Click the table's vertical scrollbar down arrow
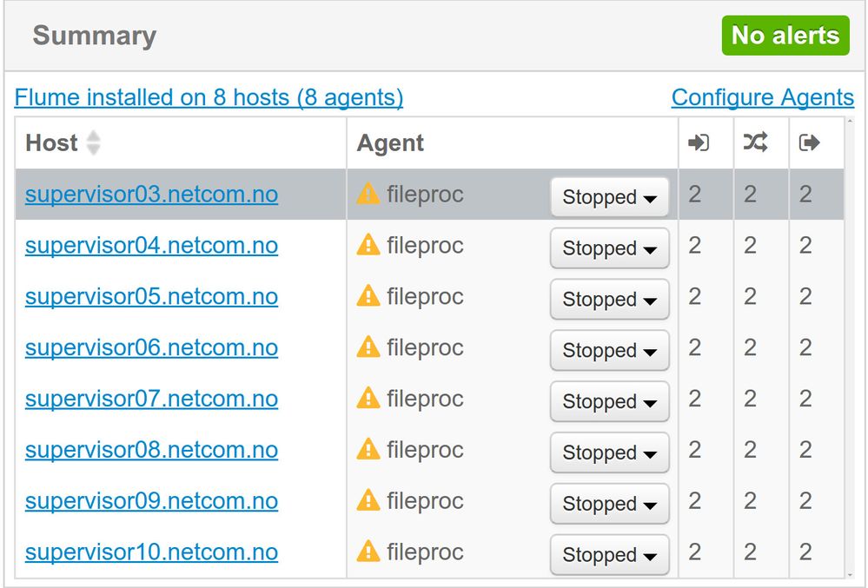 849,574
